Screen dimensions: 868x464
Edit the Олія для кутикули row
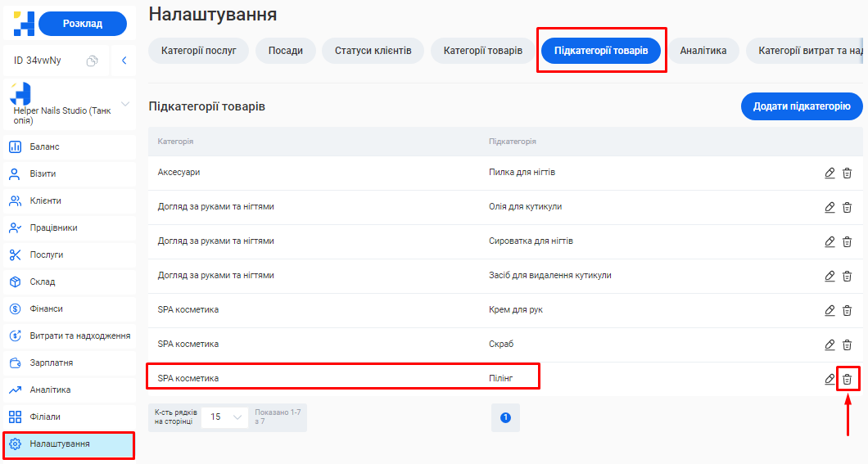click(x=830, y=207)
